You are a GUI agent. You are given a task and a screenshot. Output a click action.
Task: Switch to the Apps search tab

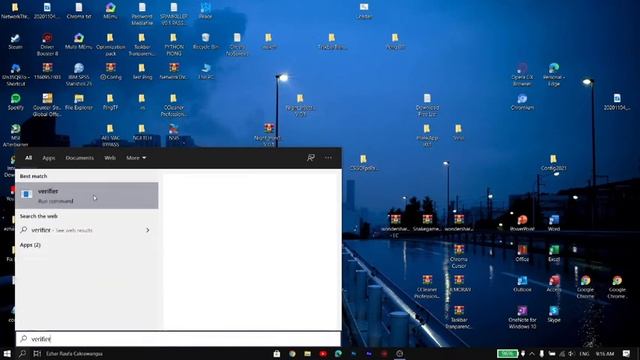point(49,158)
